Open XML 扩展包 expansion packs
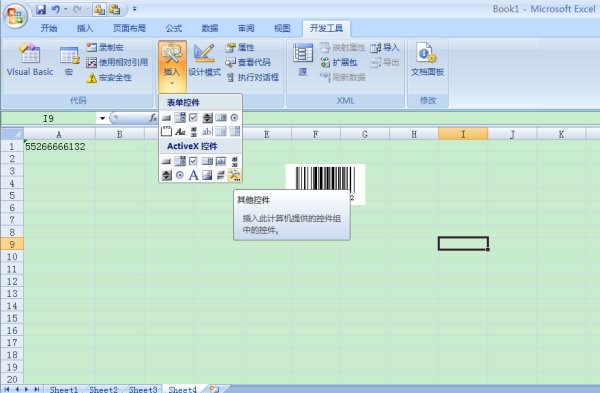 coord(339,62)
